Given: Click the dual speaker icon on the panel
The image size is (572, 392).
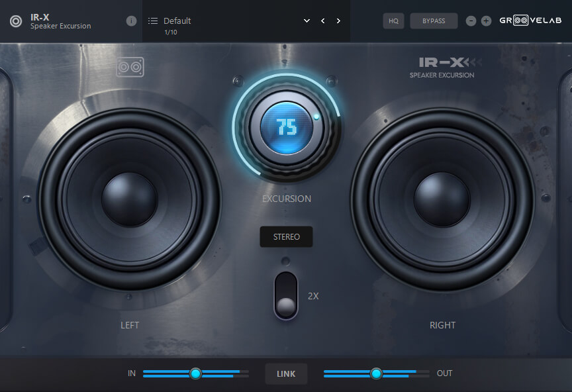Looking at the screenshot, I should coord(130,67).
